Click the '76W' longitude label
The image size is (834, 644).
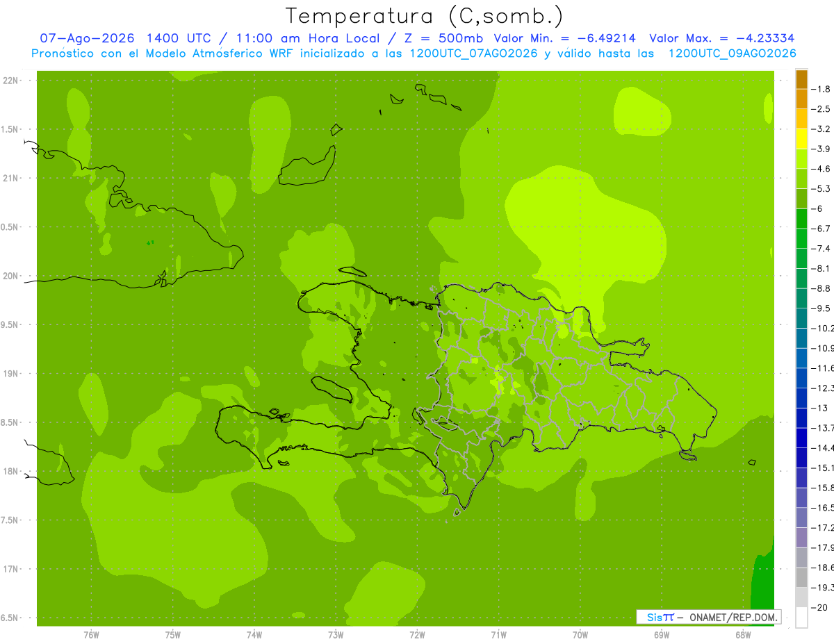point(91,634)
